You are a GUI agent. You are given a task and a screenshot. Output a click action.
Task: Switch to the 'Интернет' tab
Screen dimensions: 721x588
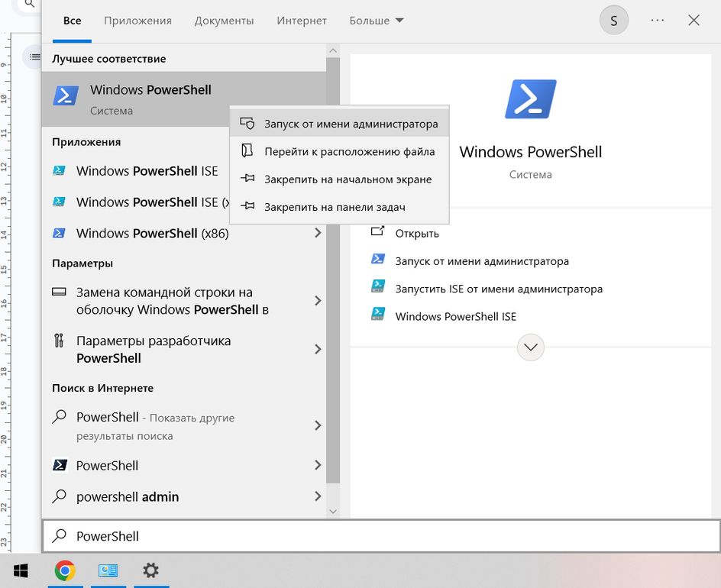[x=302, y=21]
